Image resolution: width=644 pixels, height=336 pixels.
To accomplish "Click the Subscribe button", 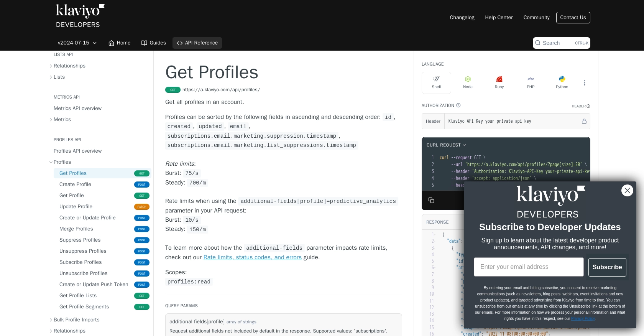I will pos(607,267).
